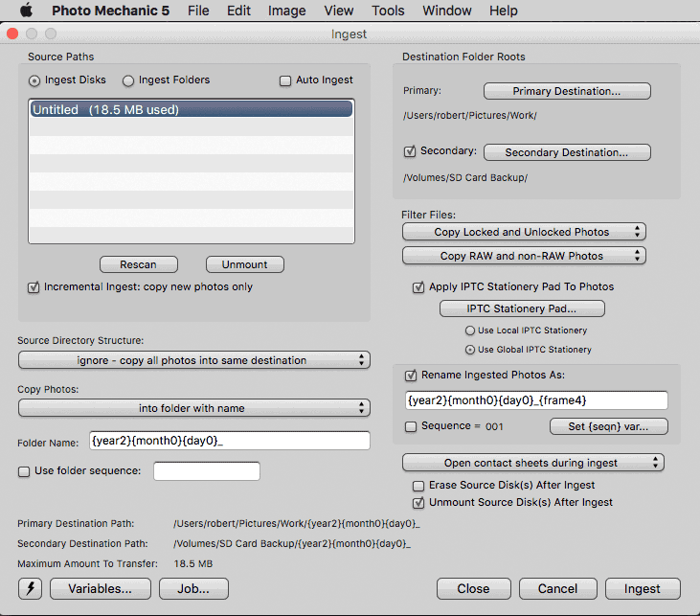Image resolution: width=700 pixels, height=616 pixels.
Task: Click the Ingest button to start
Action: 643,589
